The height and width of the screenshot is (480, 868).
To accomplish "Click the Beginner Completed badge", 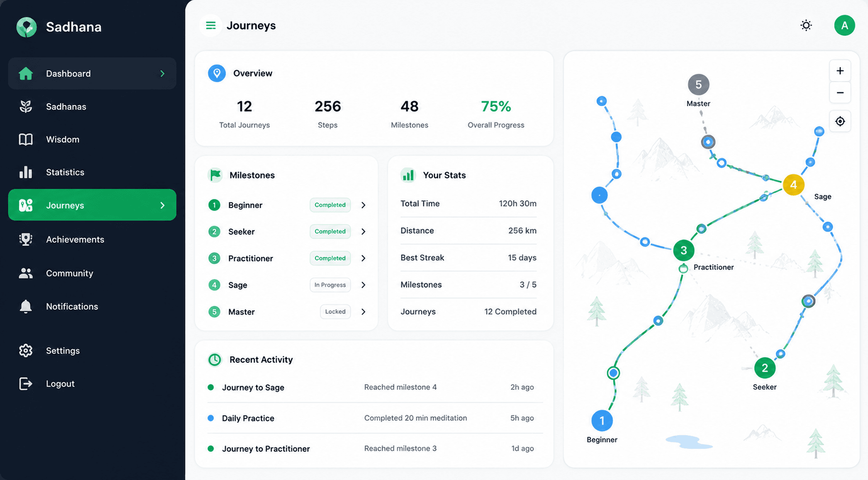I will click(x=330, y=205).
